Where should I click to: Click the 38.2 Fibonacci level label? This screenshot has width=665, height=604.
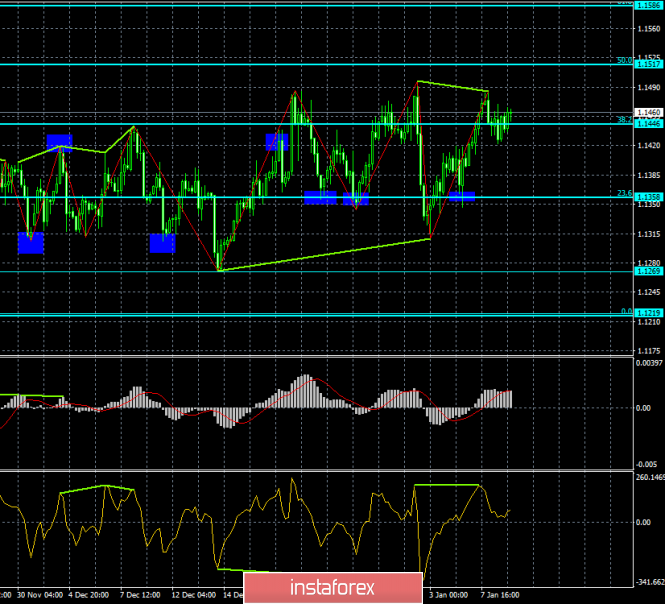tap(624, 120)
